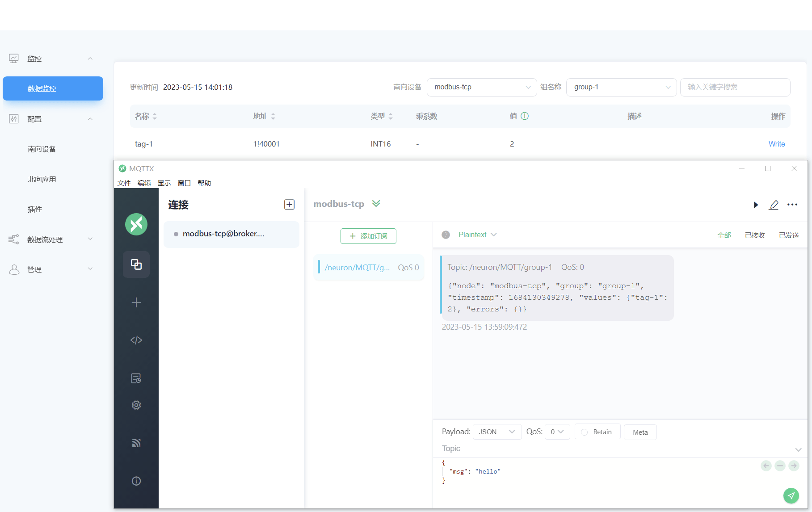This screenshot has width=812, height=512.
Task: Click the edit pencil icon for modbus-tcp
Action: pos(774,205)
